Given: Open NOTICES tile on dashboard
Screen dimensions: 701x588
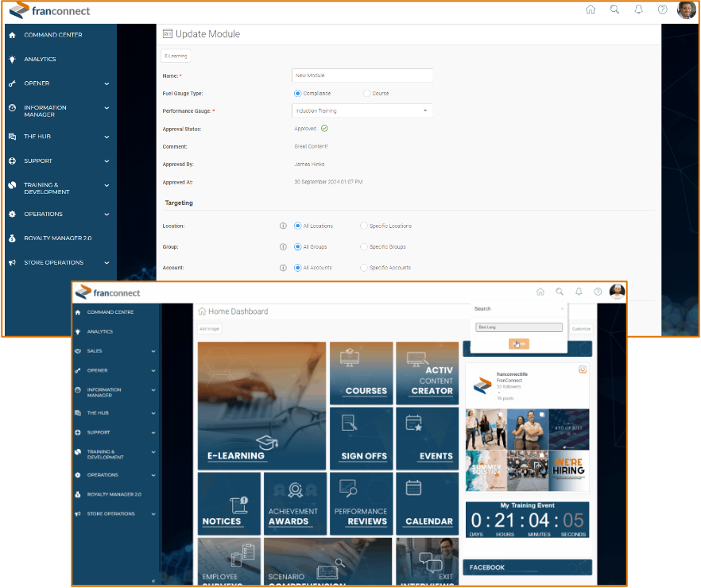Looking at the screenshot, I should tap(229, 504).
